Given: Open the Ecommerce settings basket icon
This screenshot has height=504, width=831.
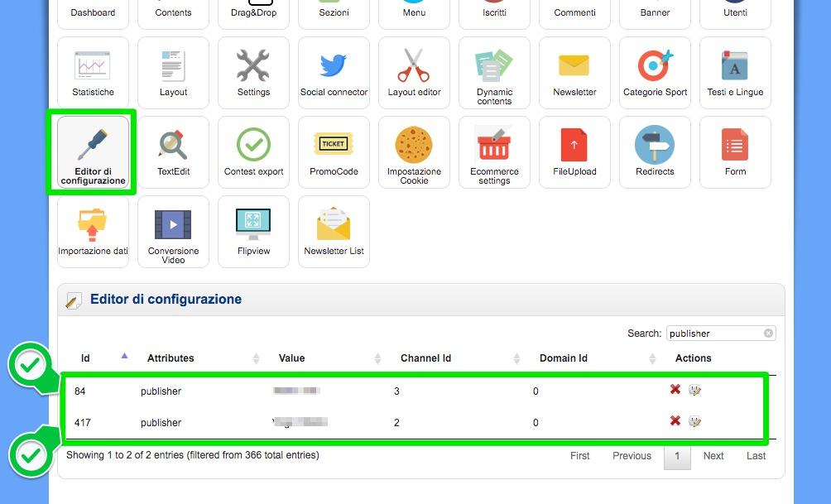Looking at the screenshot, I should pyautogui.click(x=494, y=152).
